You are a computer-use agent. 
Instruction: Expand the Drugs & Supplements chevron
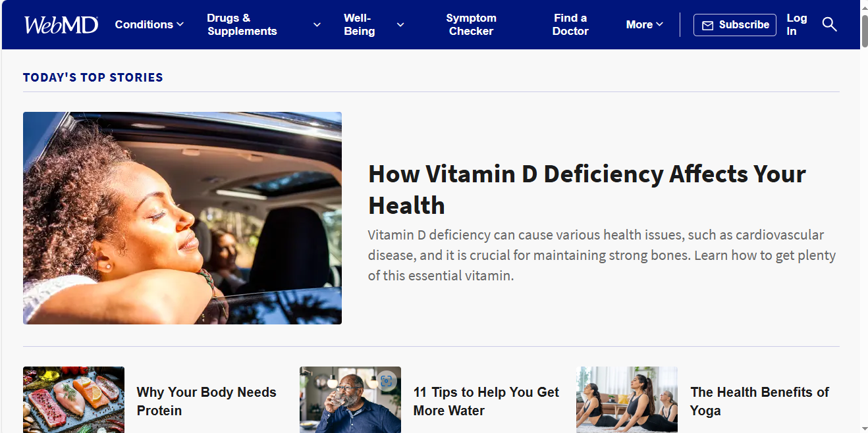317,25
